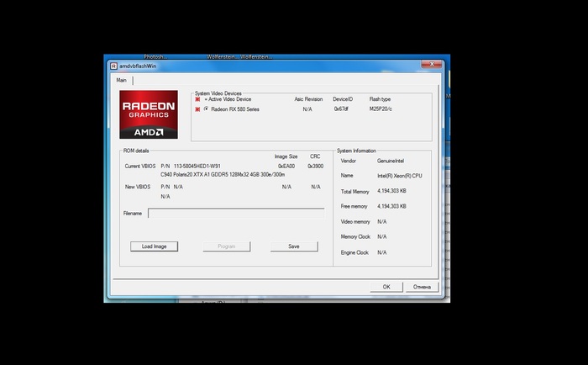Click the first Wolfenstein... item behind the dialog

point(223,57)
